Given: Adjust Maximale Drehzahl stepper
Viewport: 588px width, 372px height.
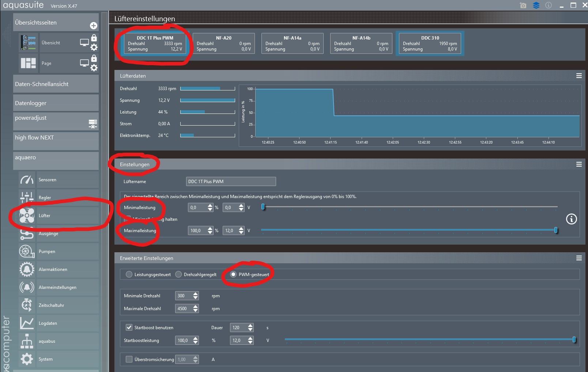Looking at the screenshot, I should tap(196, 309).
